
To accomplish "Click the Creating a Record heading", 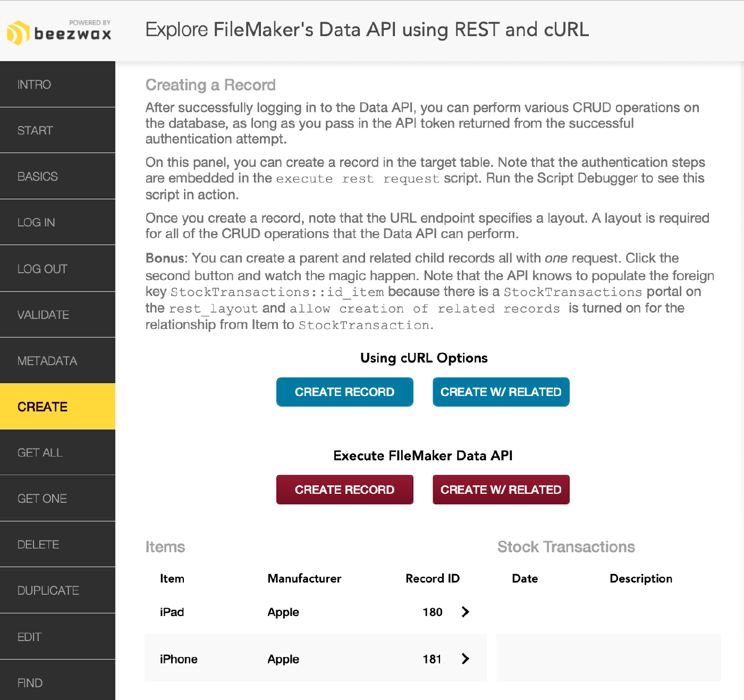I will click(x=210, y=85).
